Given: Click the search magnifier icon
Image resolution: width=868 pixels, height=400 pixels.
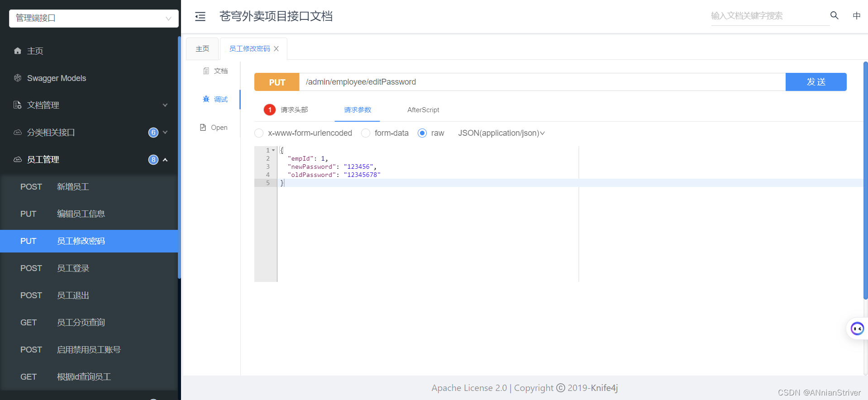Looking at the screenshot, I should [x=835, y=15].
